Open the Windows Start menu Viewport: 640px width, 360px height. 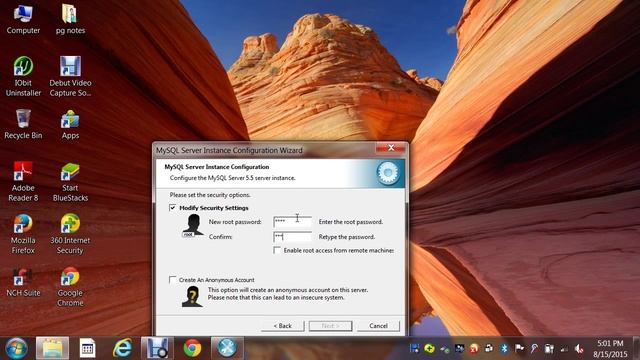[x=16, y=348]
